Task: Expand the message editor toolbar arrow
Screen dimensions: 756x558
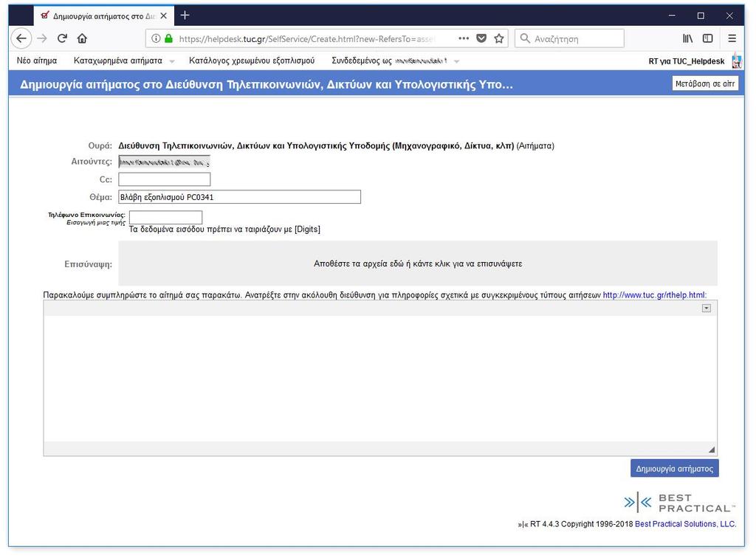Action: pos(707,309)
